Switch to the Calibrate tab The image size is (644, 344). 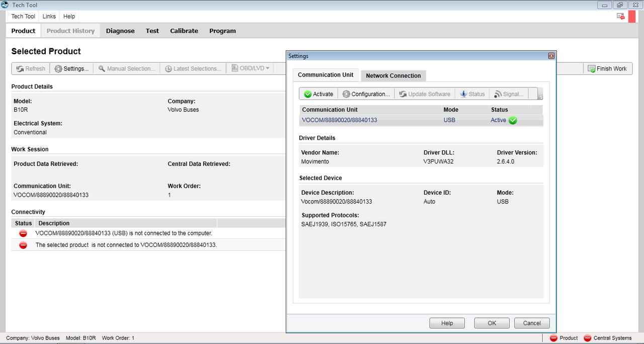coord(184,31)
